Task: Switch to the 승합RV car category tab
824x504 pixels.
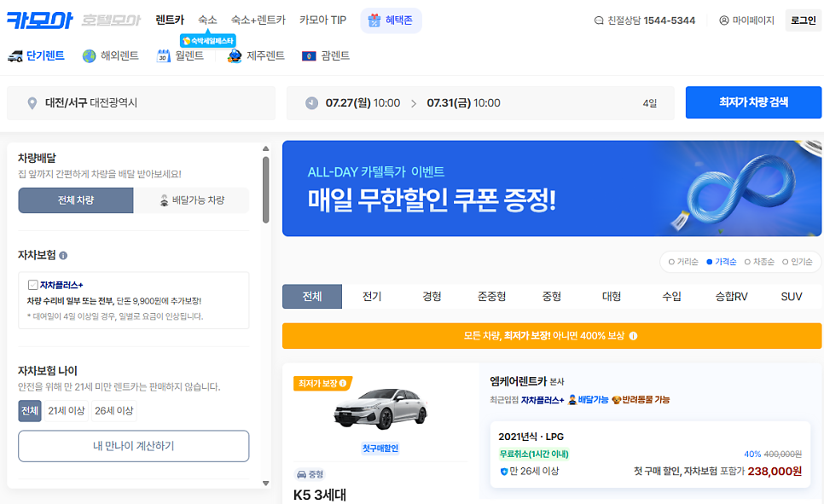Action: click(732, 297)
